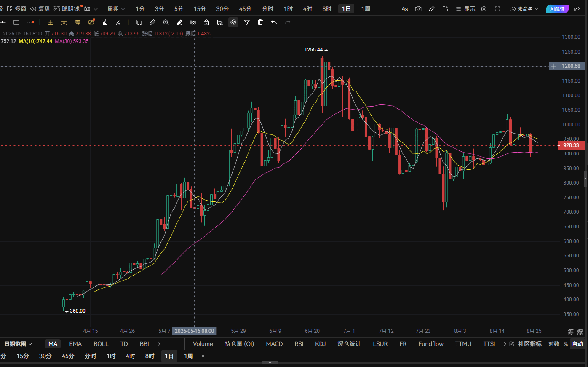
Task: Open the filter funnel icon
Action: coord(247,22)
